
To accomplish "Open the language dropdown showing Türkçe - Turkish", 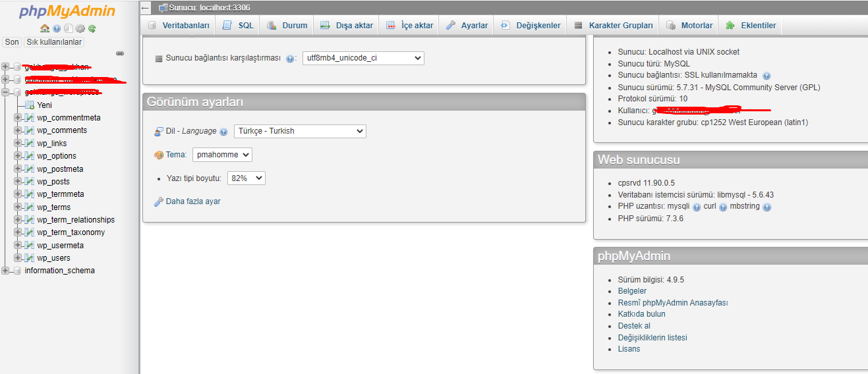I will coord(300,131).
